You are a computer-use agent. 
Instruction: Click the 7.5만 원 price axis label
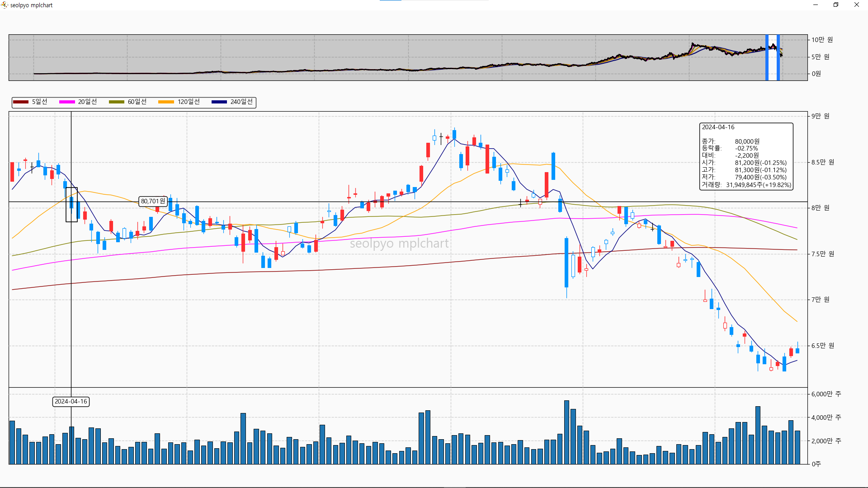(822, 254)
